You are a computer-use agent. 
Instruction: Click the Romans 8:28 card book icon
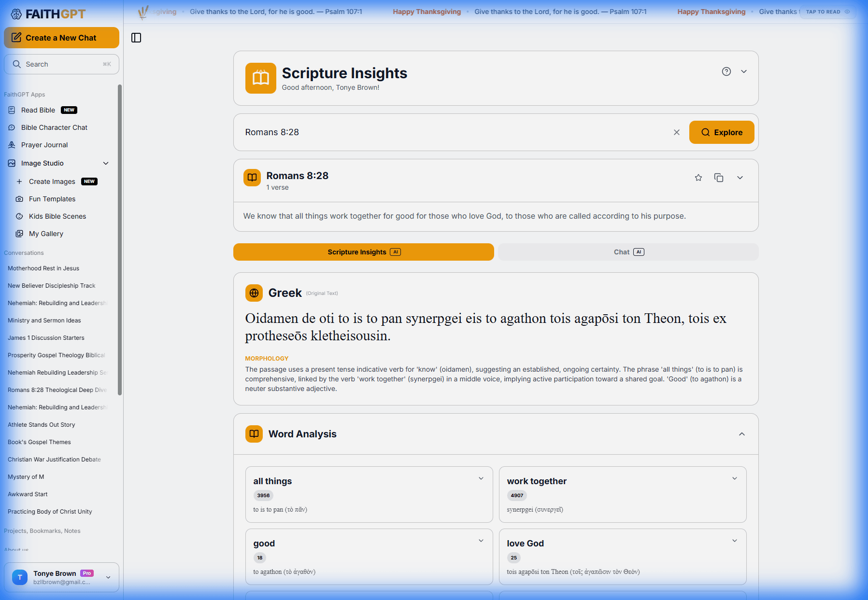(252, 178)
